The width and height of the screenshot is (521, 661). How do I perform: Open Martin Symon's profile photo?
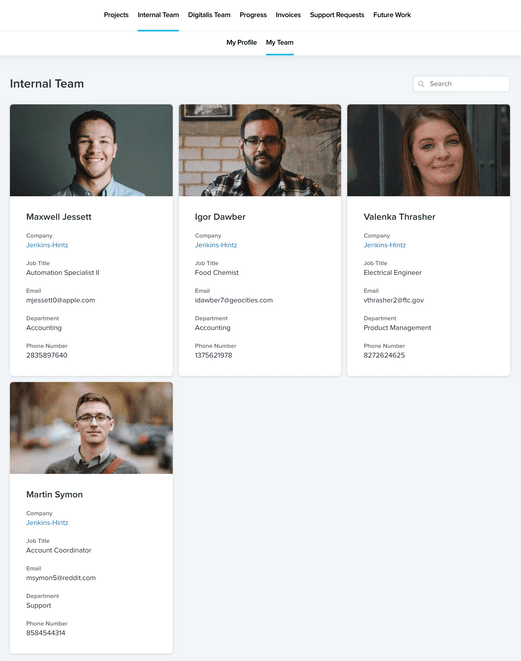pos(91,428)
